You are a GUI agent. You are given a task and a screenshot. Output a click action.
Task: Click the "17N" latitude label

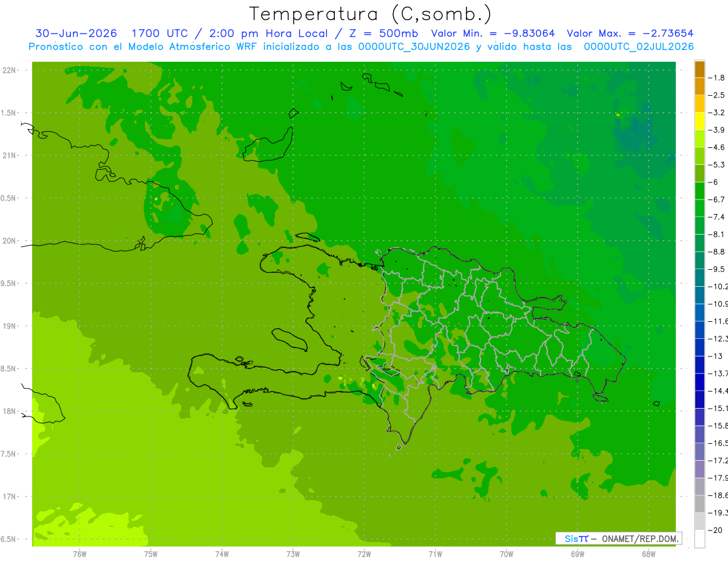[8, 497]
